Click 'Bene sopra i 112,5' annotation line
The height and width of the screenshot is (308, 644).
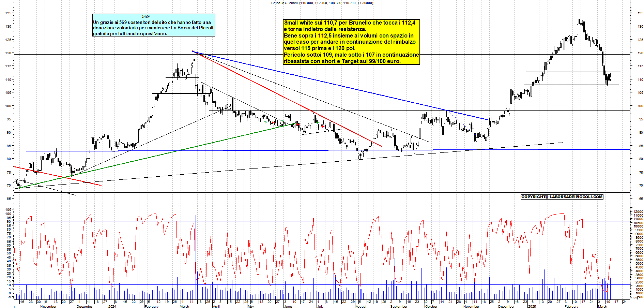click(349, 35)
